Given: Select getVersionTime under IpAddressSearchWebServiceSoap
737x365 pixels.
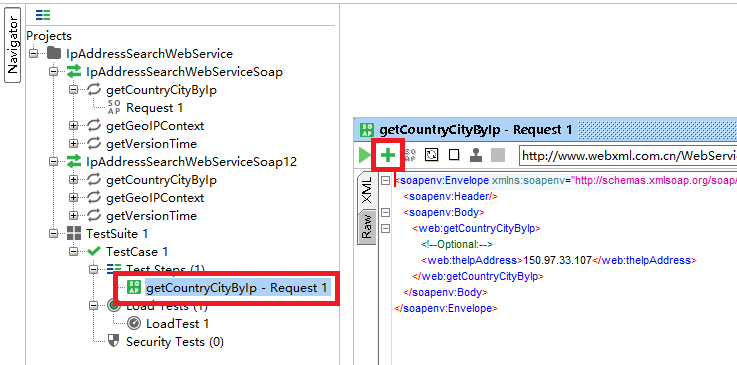Looking at the screenshot, I should pyautogui.click(x=151, y=143).
